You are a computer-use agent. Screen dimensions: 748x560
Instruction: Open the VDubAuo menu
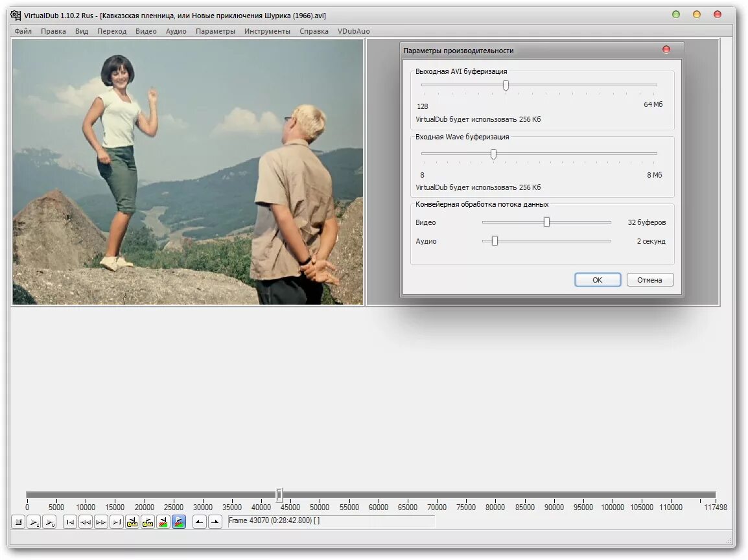click(353, 31)
